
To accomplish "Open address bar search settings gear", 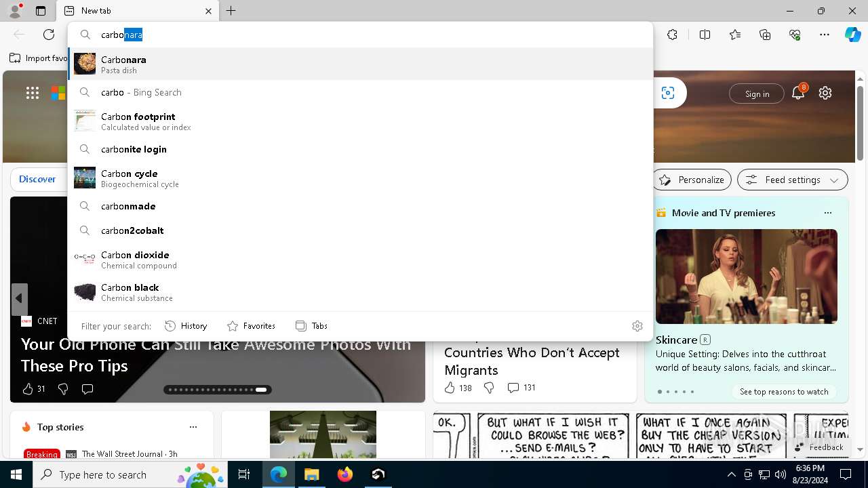I will click(x=637, y=326).
